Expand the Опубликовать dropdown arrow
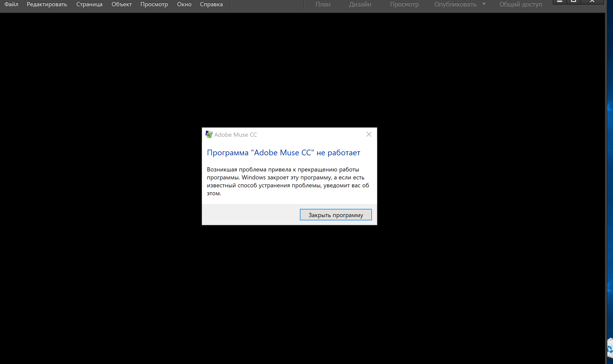The image size is (613, 364). point(484,4)
